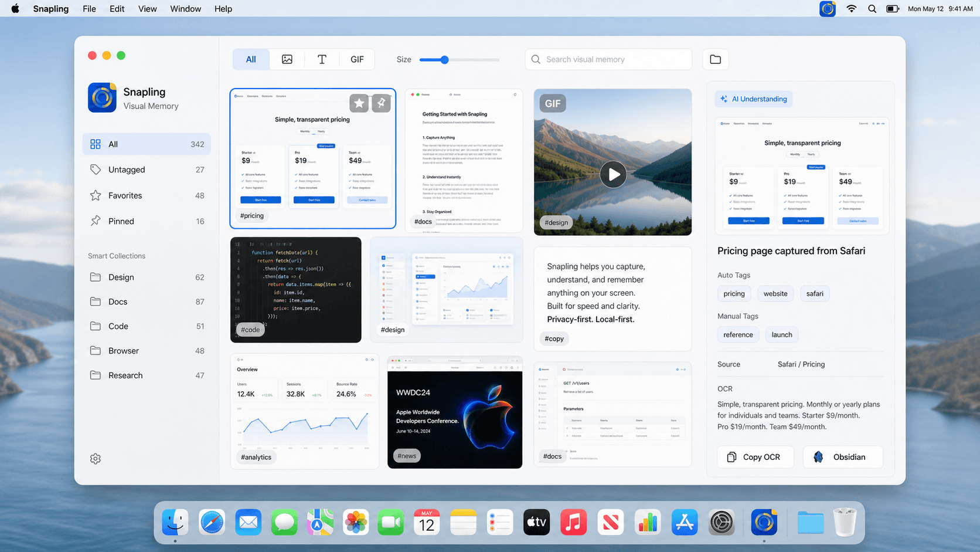Open the GET /v1/users docs capture
Viewport: 980px width, 552px height.
coord(612,415)
